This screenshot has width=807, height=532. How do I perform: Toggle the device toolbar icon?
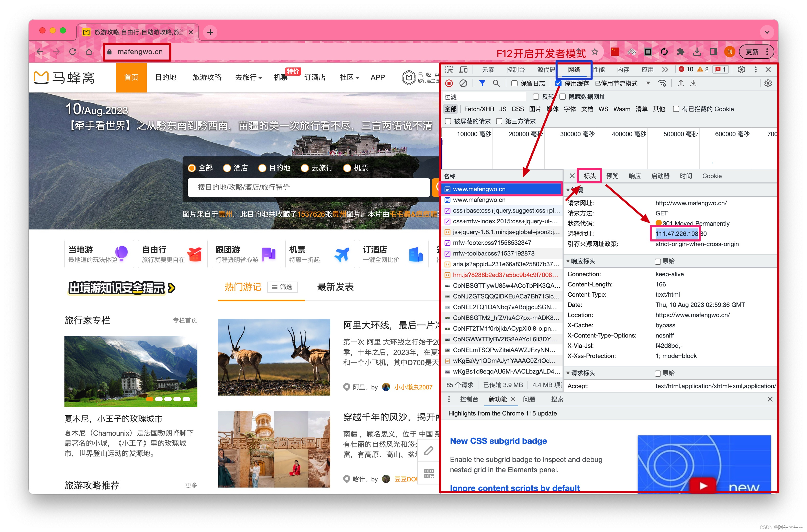463,70
